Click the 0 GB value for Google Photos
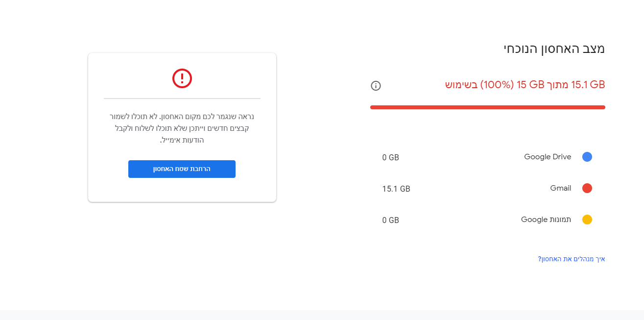This screenshot has width=644, height=320. (391, 220)
